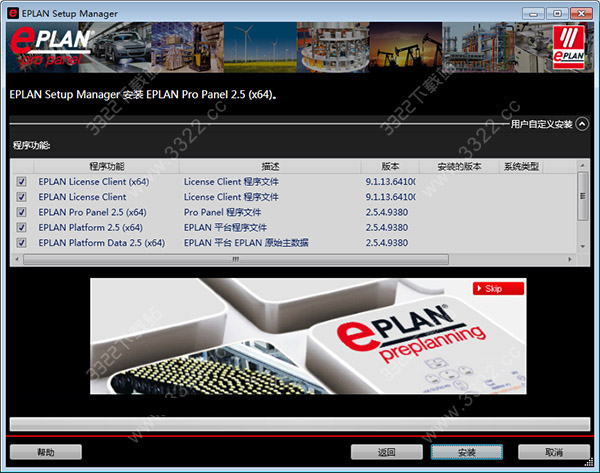The height and width of the screenshot is (473, 600).
Task: Select the EPLAN License Client (x64) row name
Action: (x=94, y=181)
